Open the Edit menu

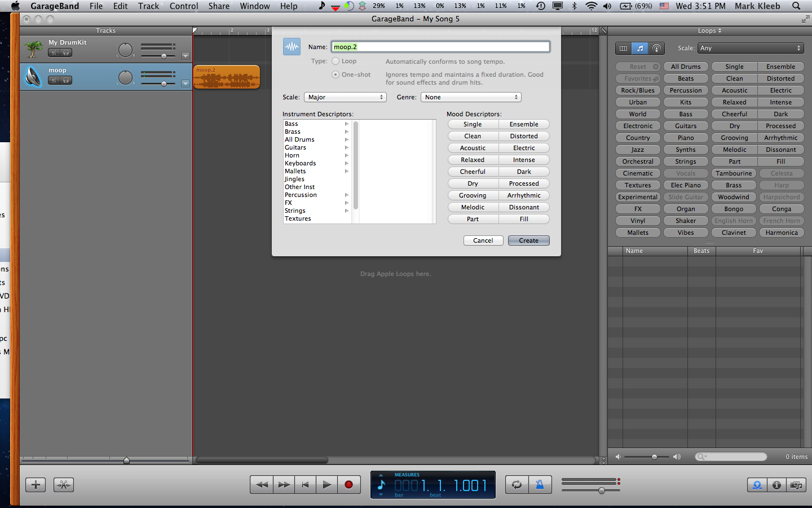click(120, 6)
